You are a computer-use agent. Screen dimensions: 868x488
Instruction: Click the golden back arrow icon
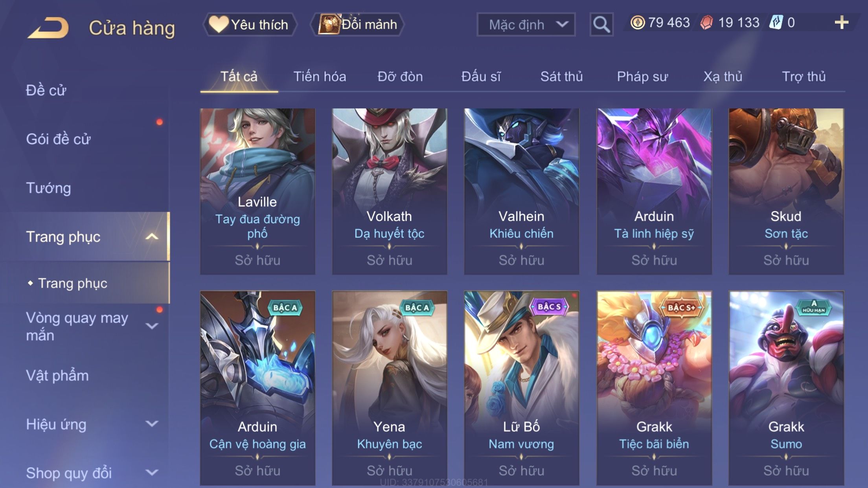pyautogui.click(x=48, y=28)
